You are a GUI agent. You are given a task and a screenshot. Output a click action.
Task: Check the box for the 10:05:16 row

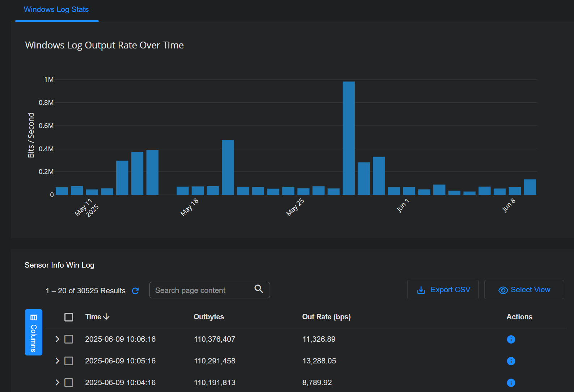(x=69, y=361)
